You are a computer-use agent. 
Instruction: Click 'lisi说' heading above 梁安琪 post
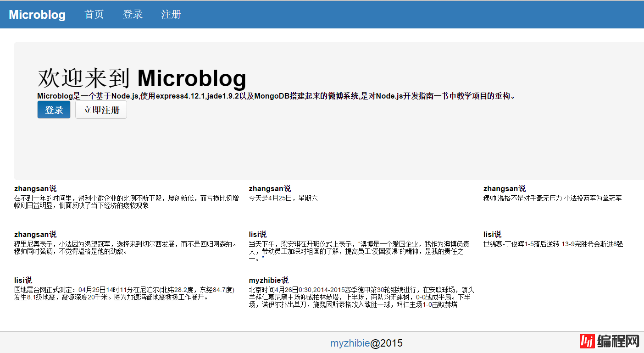point(258,234)
